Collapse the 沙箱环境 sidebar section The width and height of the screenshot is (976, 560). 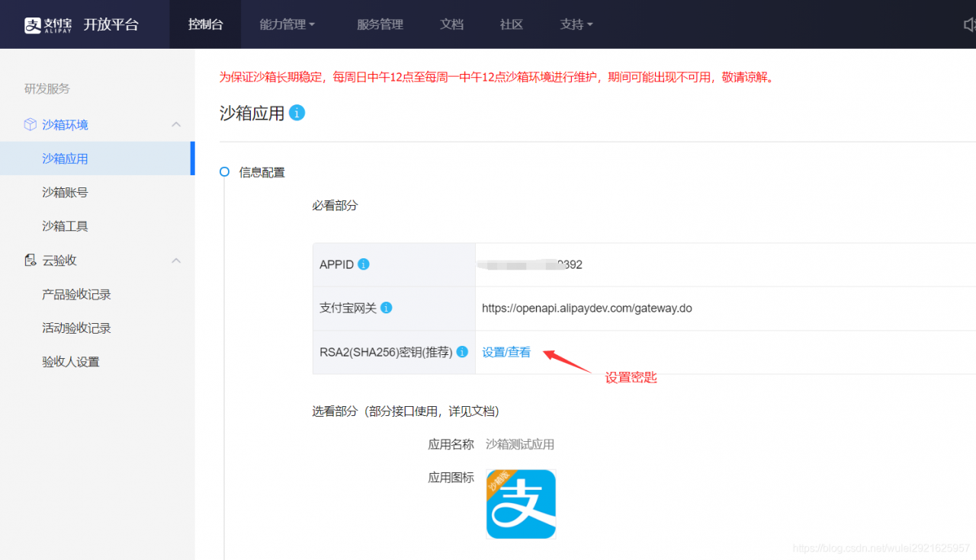point(176,124)
